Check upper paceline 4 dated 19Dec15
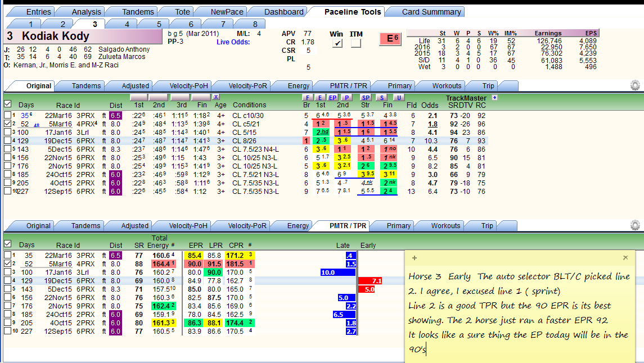This screenshot has width=644, height=363. pos(7,140)
